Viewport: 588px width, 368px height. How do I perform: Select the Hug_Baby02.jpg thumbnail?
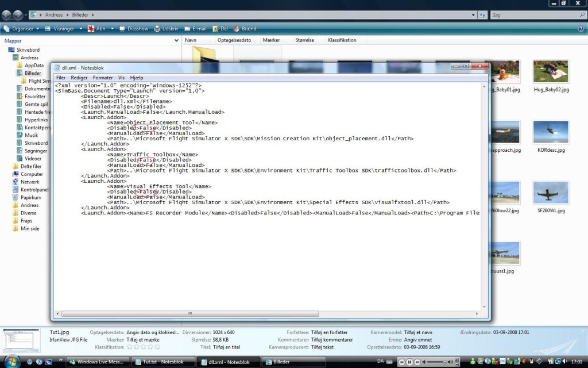point(551,76)
